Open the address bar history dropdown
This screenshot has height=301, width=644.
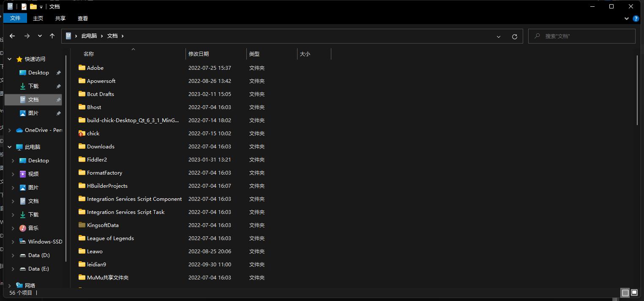pos(499,36)
